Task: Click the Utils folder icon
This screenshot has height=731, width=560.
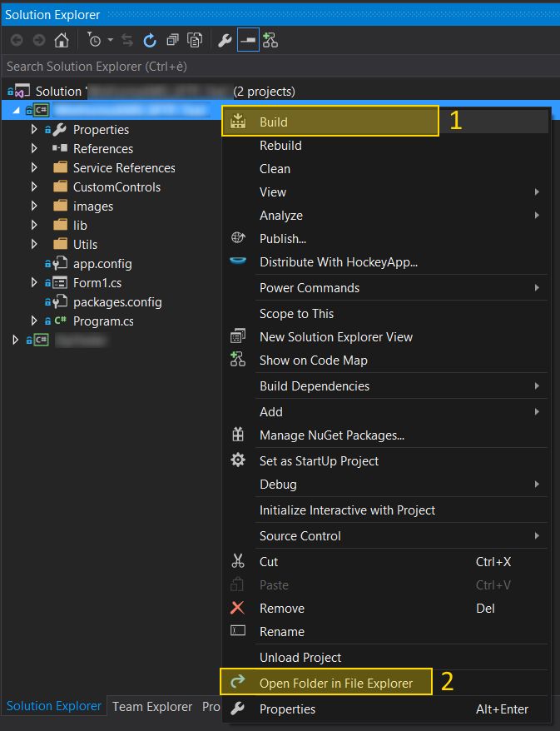Action: 60,244
